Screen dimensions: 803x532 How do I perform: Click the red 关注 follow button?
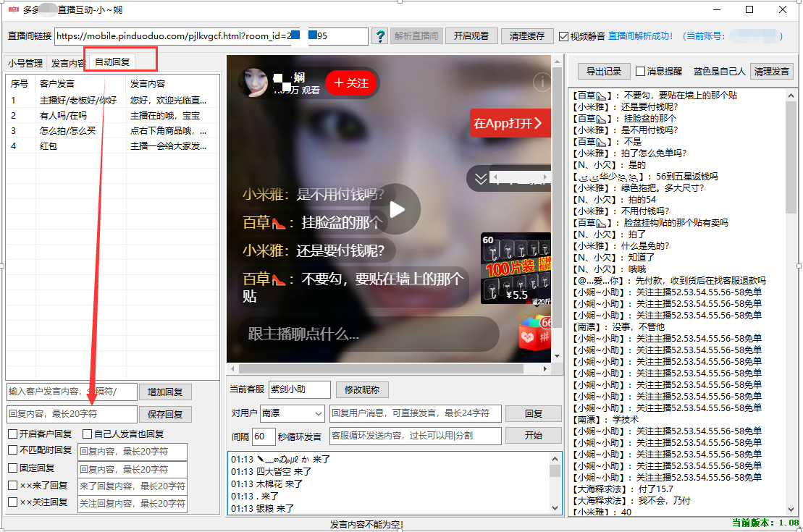tap(352, 83)
